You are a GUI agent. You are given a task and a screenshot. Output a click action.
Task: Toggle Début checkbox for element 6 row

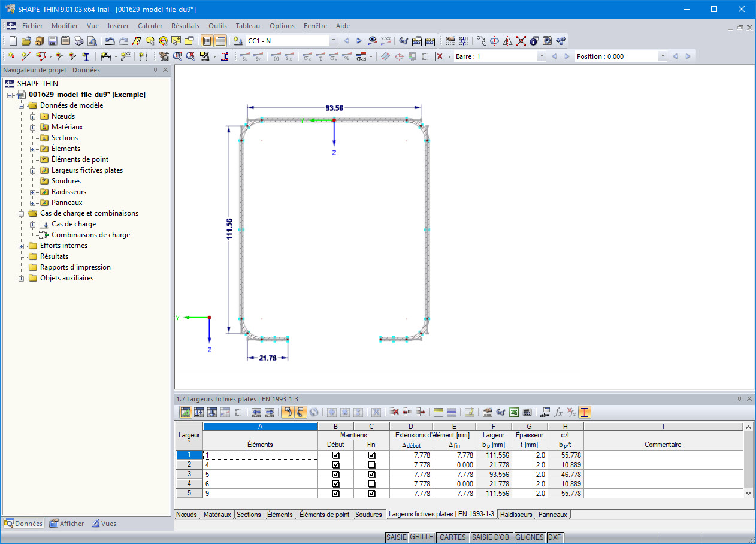pos(335,484)
